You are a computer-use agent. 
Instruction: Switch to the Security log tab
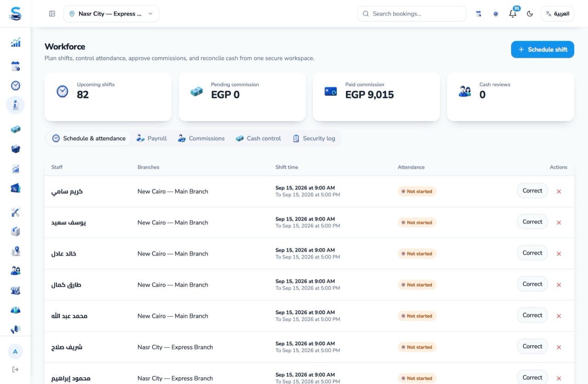coord(314,138)
